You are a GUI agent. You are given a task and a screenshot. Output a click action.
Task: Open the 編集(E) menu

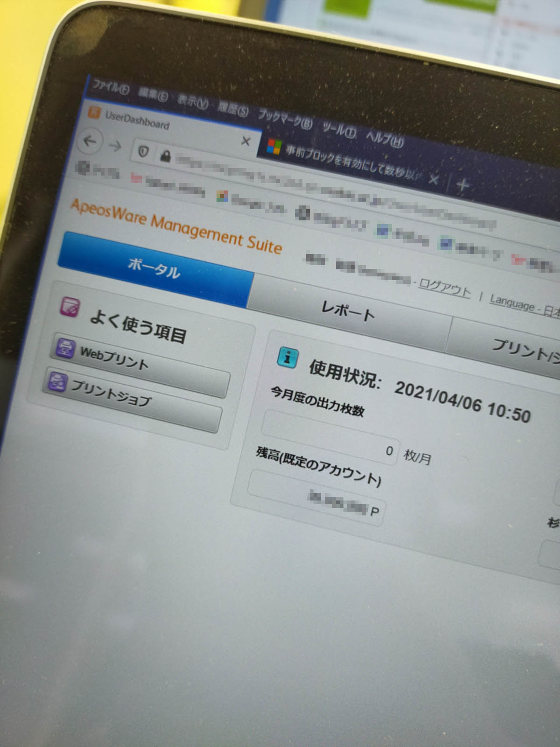point(153,95)
